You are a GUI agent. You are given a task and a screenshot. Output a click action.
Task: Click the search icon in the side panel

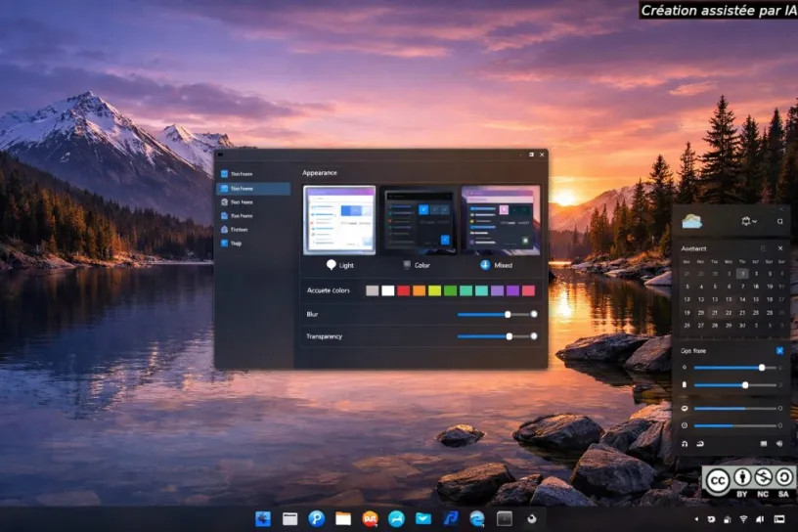[779, 222]
